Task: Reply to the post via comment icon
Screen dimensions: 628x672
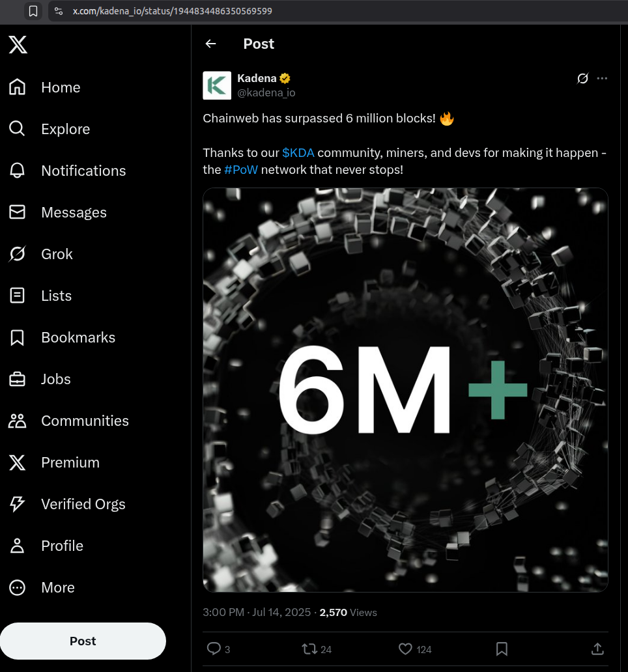Action: [214, 649]
